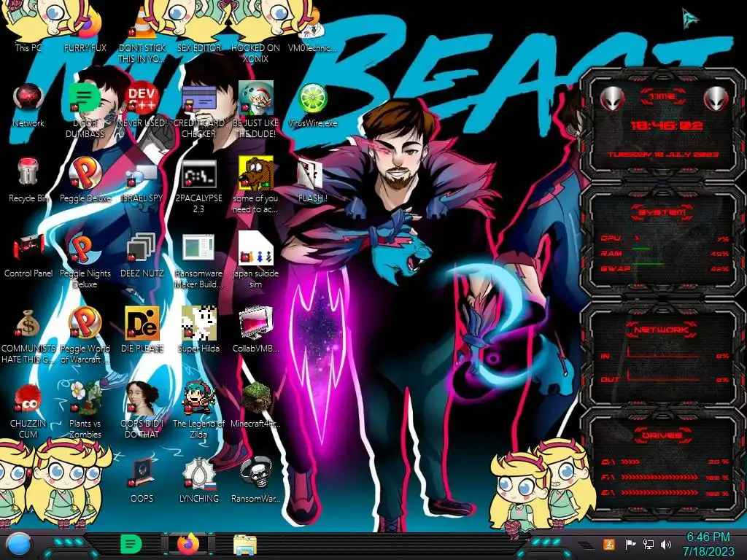Select the VirusWire.exe lime icon
Image resolution: width=747 pixels, height=560 pixels.
[x=312, y=106]
